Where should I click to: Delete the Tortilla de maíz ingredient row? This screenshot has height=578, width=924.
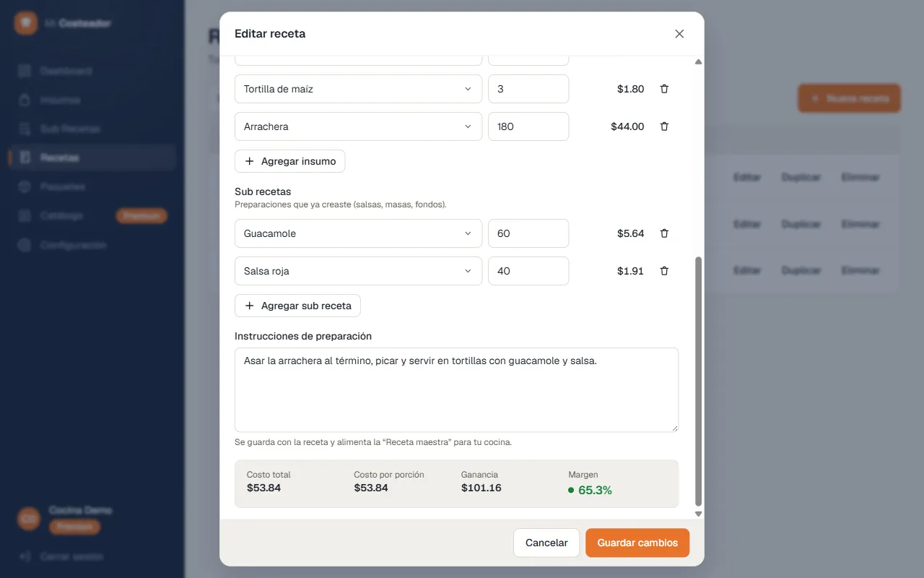(x=664, y=89)
